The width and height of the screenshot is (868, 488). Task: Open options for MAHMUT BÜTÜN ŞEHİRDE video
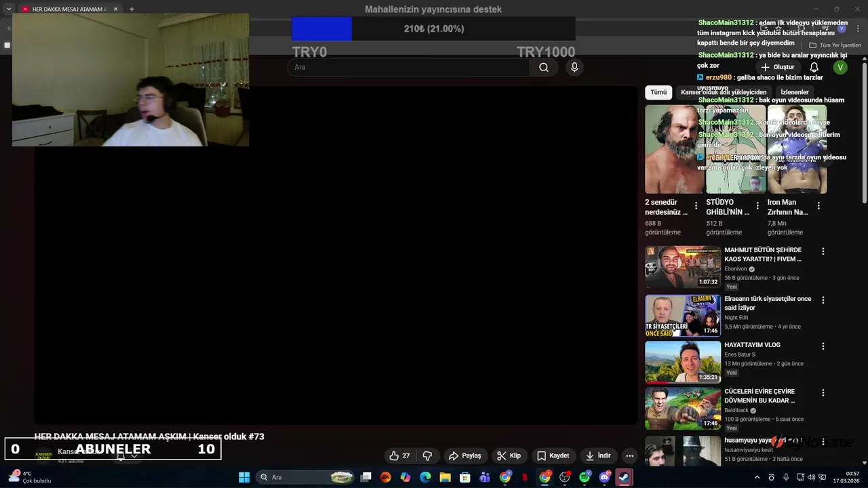tap(823, 251)
